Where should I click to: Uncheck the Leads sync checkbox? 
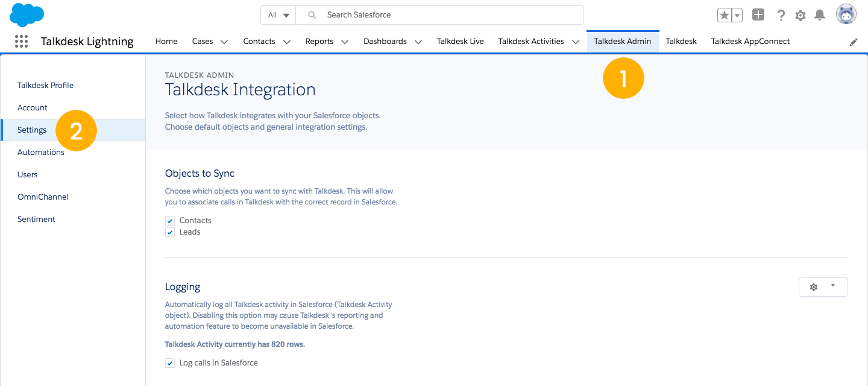tap(170, 232)
